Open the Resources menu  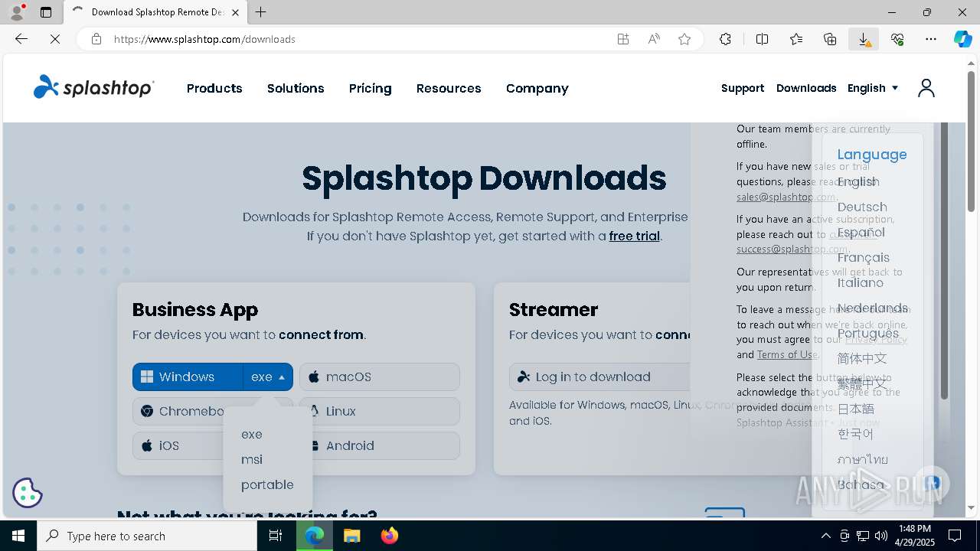click(449, 88)
